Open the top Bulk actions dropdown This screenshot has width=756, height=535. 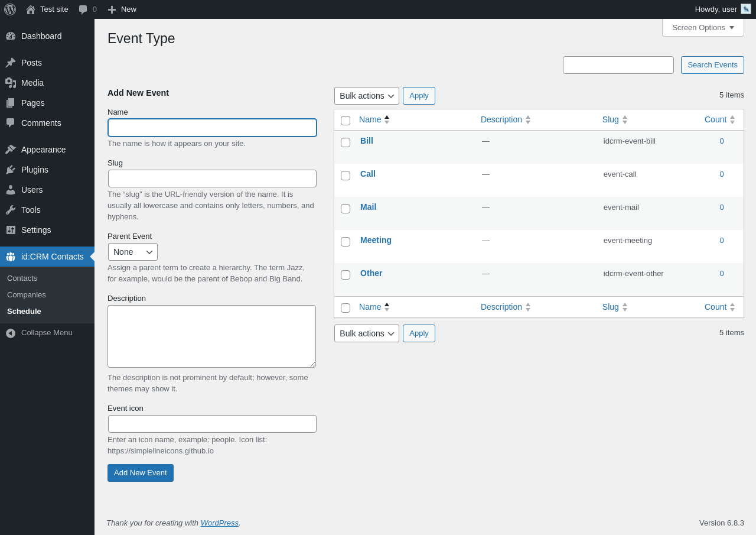(x=367, y=96)
